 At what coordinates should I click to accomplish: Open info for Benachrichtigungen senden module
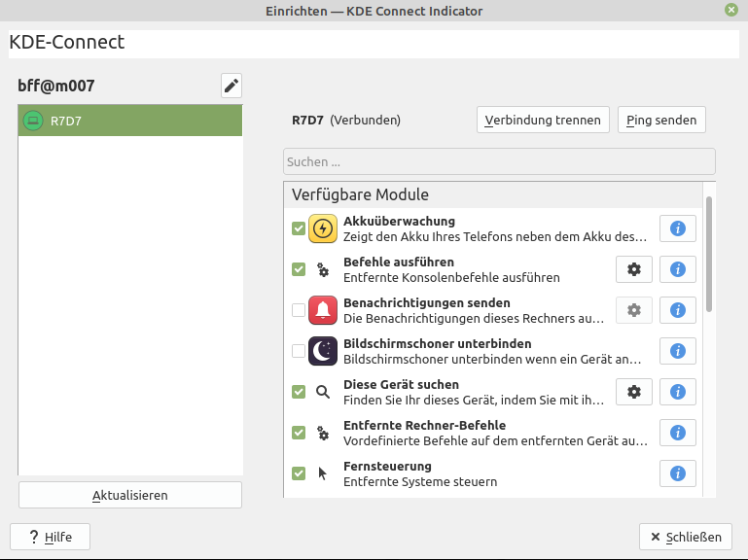click(x=677, y=310)
